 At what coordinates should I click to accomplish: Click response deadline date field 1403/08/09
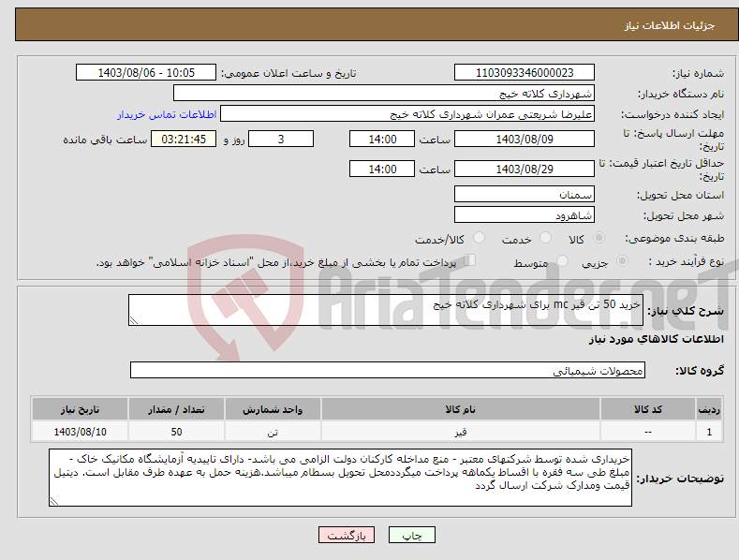click(525, 139)
